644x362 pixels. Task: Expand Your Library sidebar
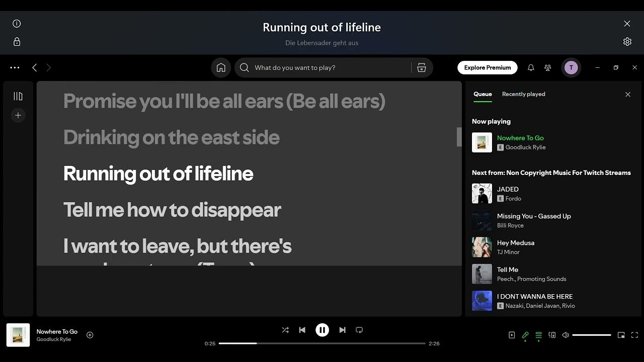[x=18, y=96]
